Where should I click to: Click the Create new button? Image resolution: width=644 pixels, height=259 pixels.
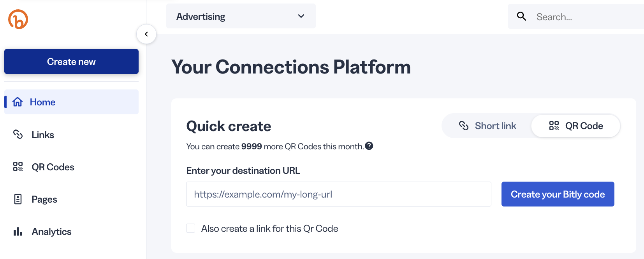(71, 61)
